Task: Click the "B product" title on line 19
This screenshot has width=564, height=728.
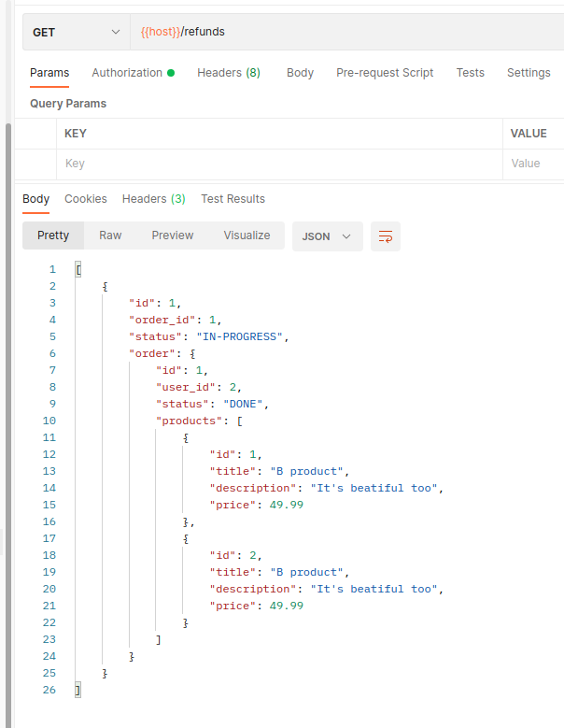Action: coord(306,573)
